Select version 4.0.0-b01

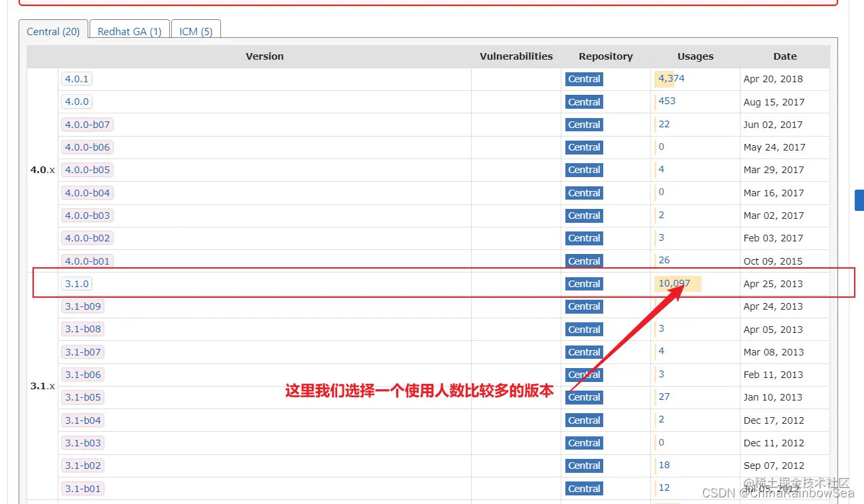[x=87, y=261]
